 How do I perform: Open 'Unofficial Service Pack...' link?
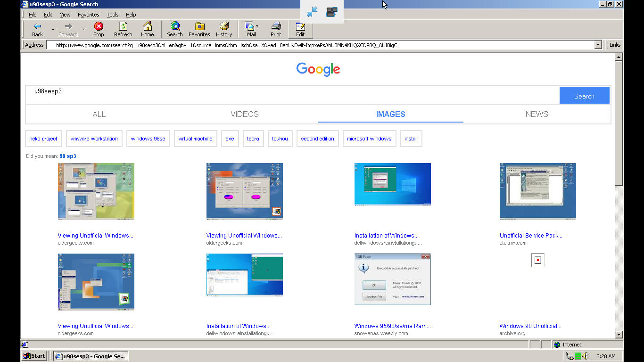pos(531,235)
